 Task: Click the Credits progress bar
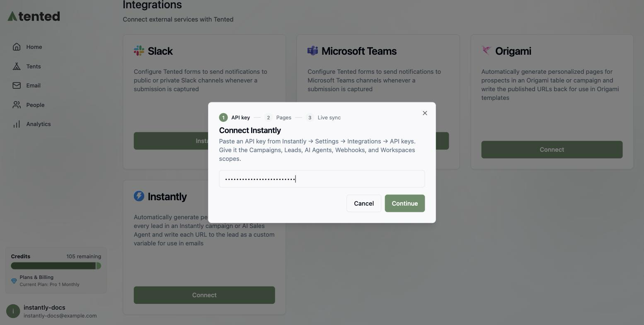point(56,266)
